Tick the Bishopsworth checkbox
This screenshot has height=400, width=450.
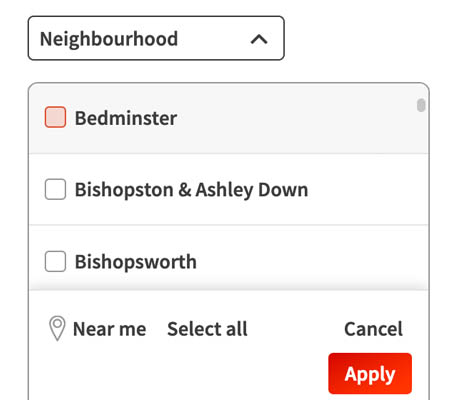[55, 261]
